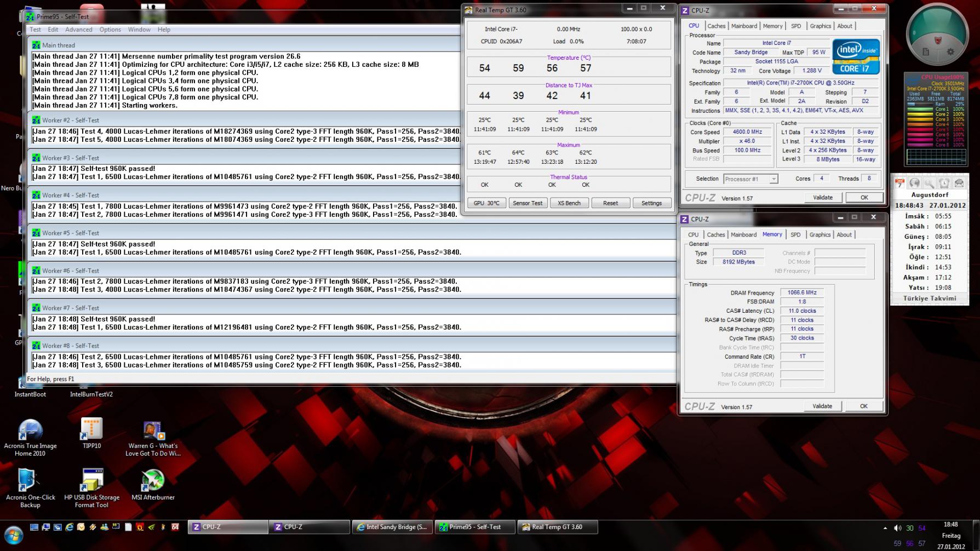Open the Edit menu in Prime95
This screenshot has height=551, width=980.
53,30
